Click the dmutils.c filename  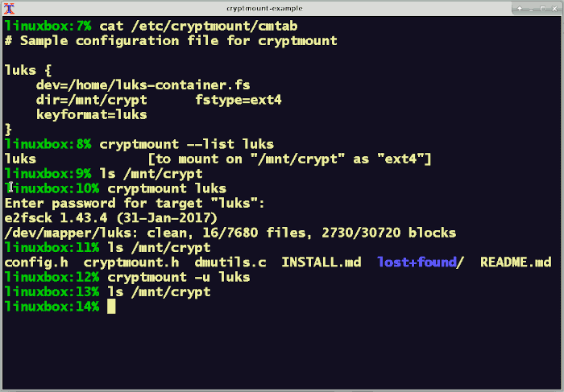click(x=230, y=262)
